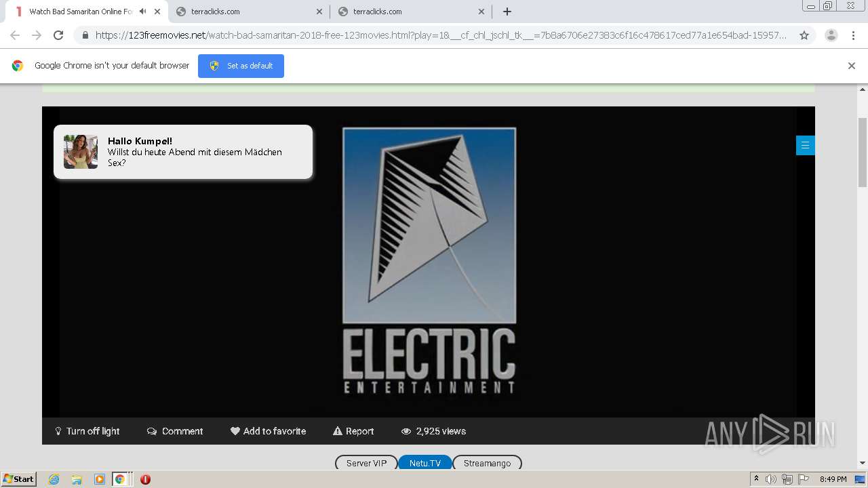
Task: Click the 2,925 views counter
Action: [433, 431]
